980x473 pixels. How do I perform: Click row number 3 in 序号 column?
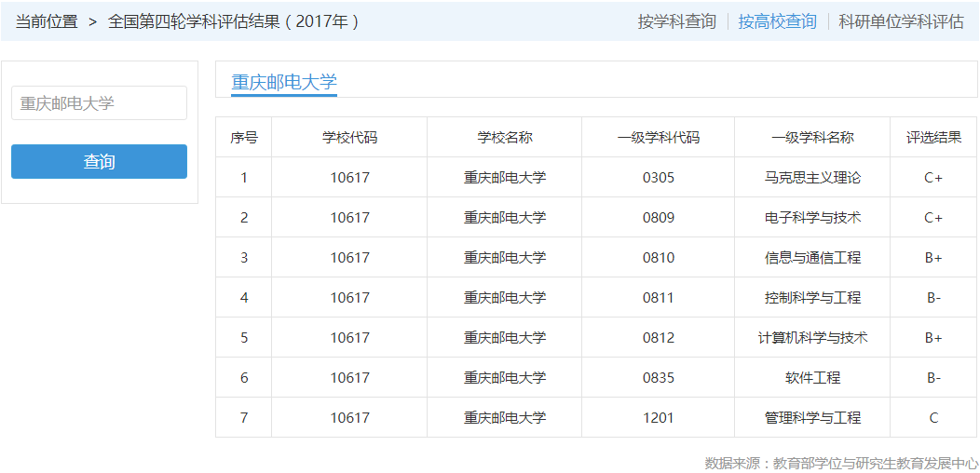tap(244, 257)
